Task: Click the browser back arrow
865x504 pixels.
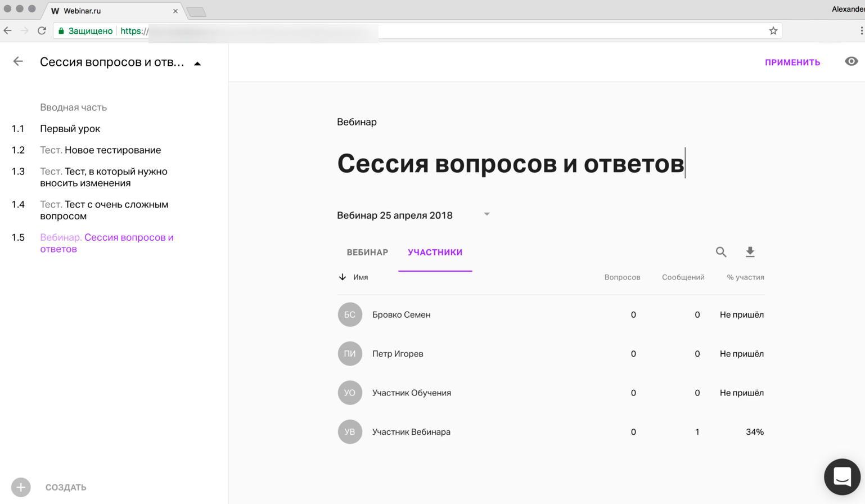Action: coord(7,31)
